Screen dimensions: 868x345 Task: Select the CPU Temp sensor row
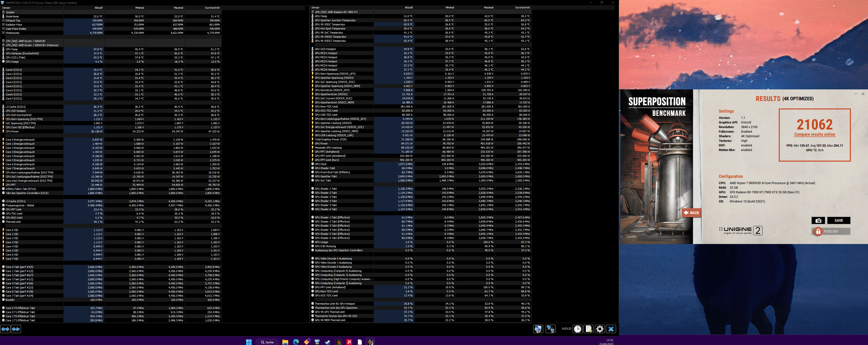point(111,49)
